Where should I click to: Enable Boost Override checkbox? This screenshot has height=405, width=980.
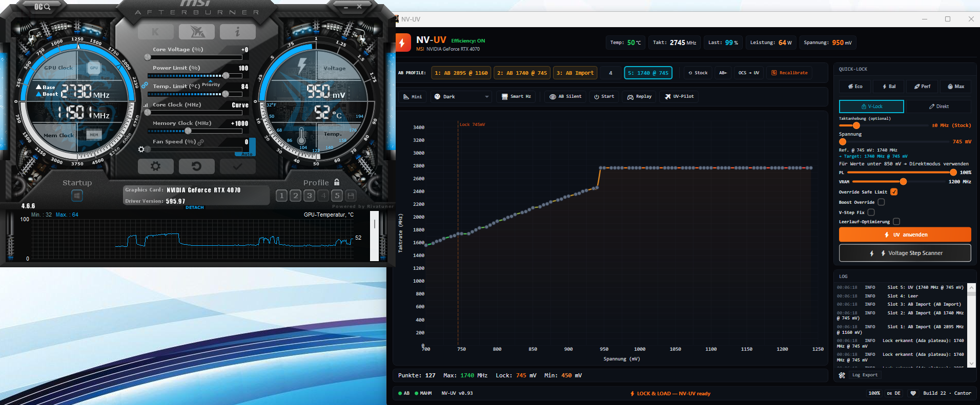[x=881, y=202]
